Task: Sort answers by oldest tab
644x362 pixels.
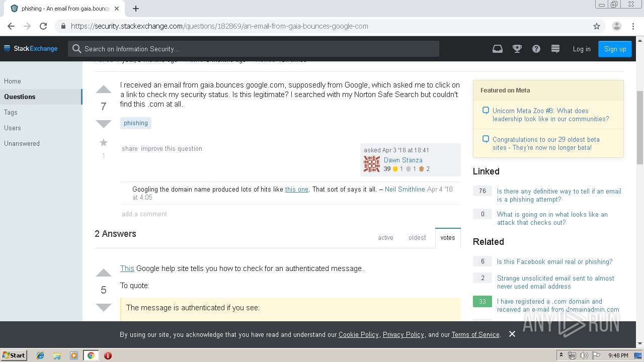Action: coord(417,238)
